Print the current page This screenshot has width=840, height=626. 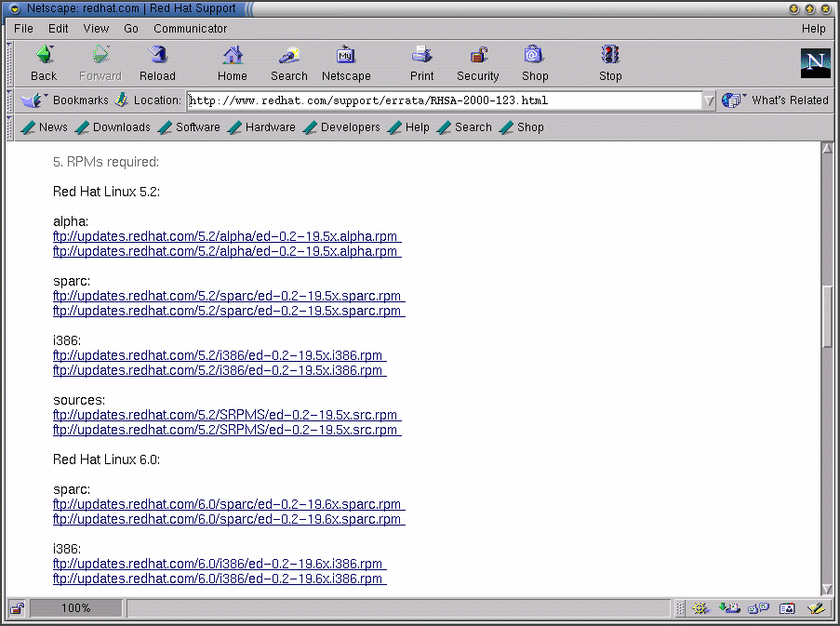click(x=422, y=63)
